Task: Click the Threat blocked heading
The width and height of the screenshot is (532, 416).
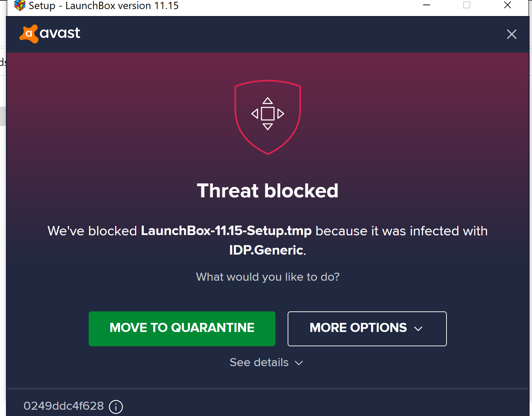Action: pyautogui.click(x=268, y=191)
